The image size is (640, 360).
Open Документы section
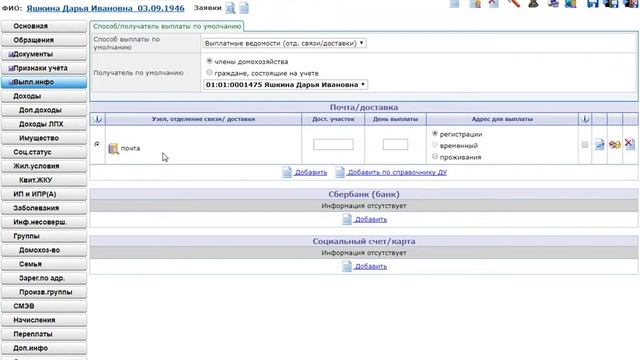point(44,54)
